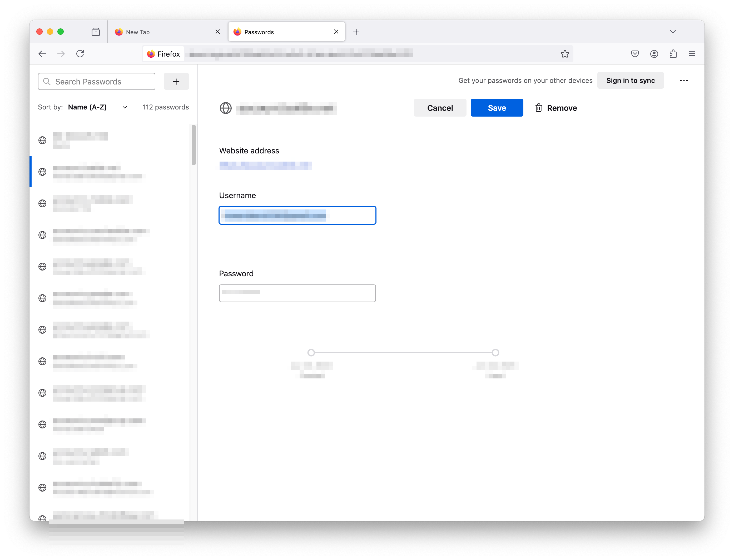Add a new password with plus button

click(176, 81)
